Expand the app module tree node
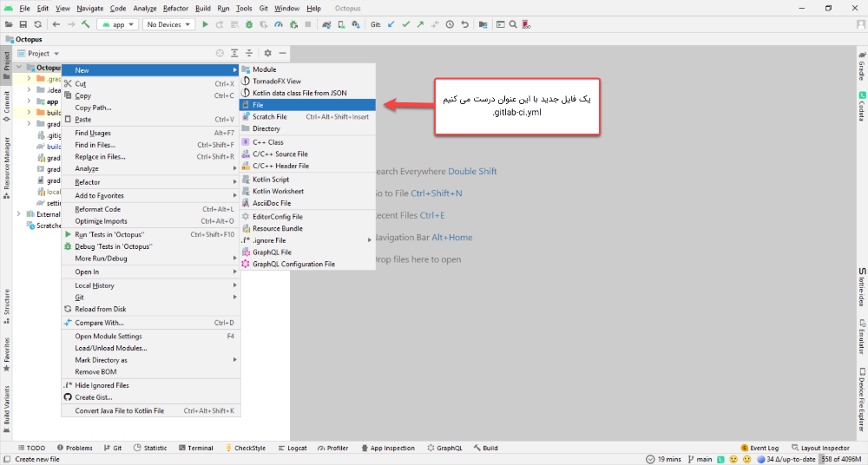The image size is (868, 465). pyautogui.click(x=30, y=102)
